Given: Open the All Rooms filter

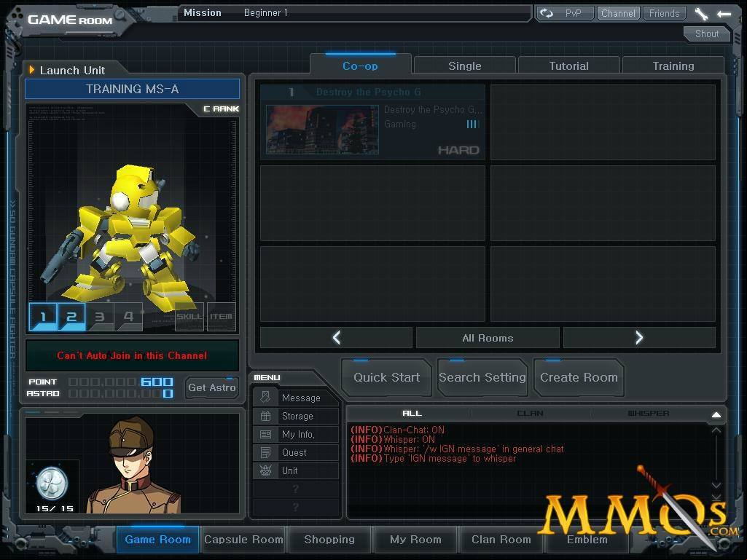Looking at the screenshot, I should tap(488, 338).
